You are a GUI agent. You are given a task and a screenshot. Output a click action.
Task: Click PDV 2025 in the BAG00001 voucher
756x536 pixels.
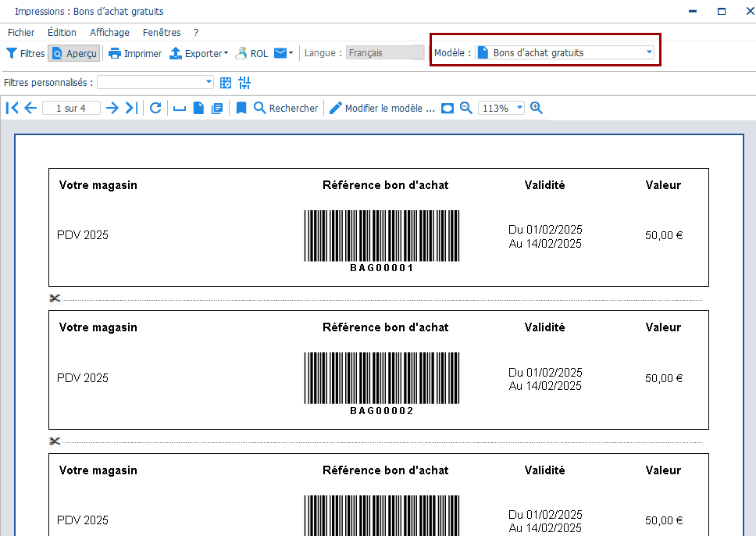click(x=83, y=235)
